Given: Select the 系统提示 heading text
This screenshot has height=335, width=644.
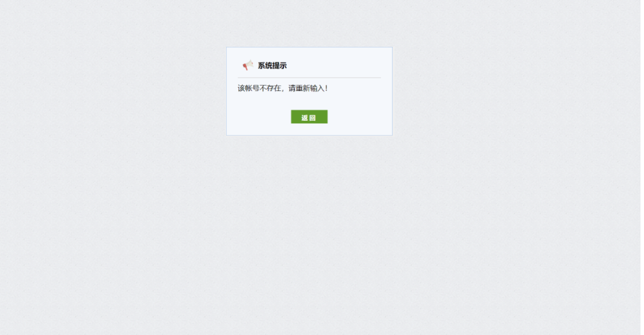Looking at the screenshot, I should click(x=272, y=65).
